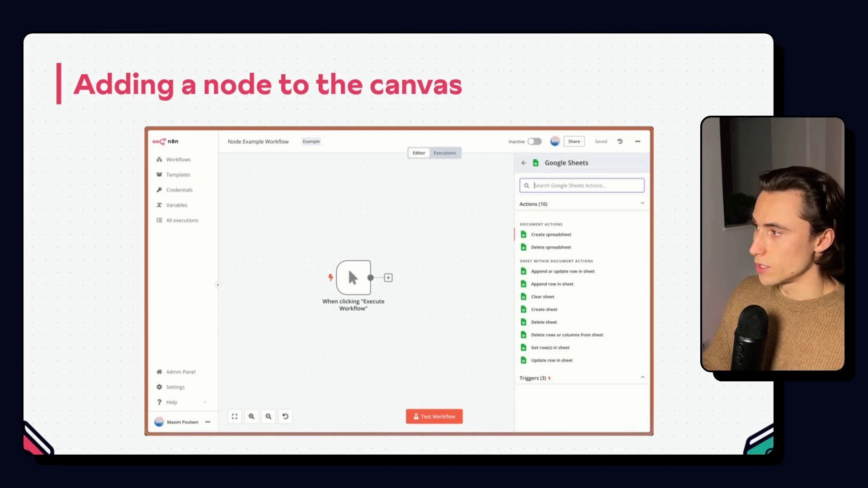Open the Admin Panel
The image size is (868, 488).
click(176, 372)
